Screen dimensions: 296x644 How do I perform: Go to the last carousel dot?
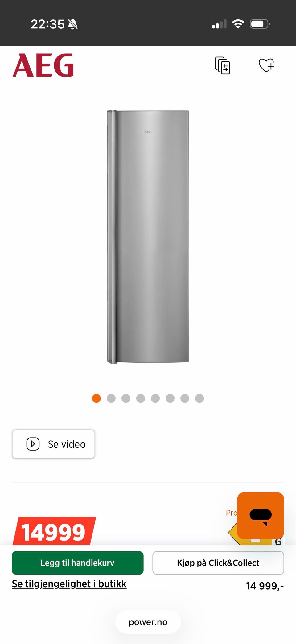click(199, 398)
